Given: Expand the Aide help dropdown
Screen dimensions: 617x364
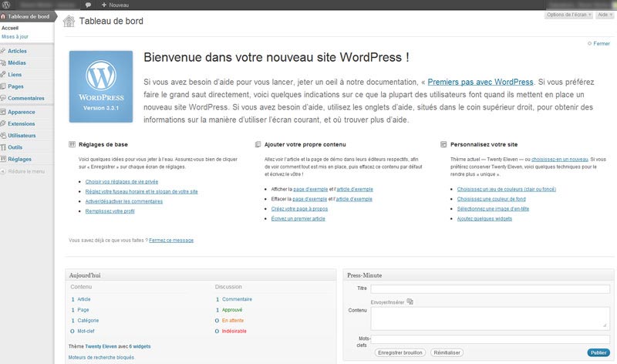Looking at the screenshot, I should click(605, 15).
